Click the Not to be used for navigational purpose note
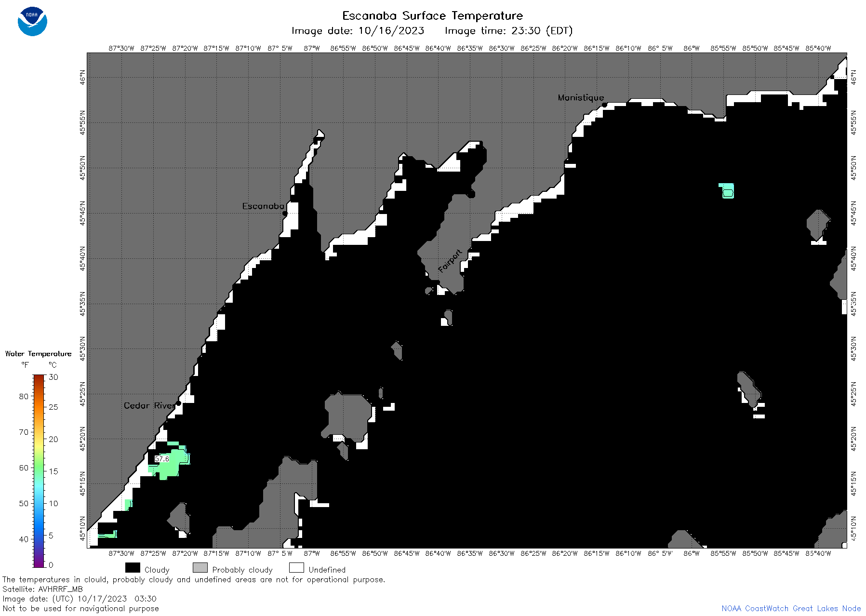866x616 pixels. [80, 608]
